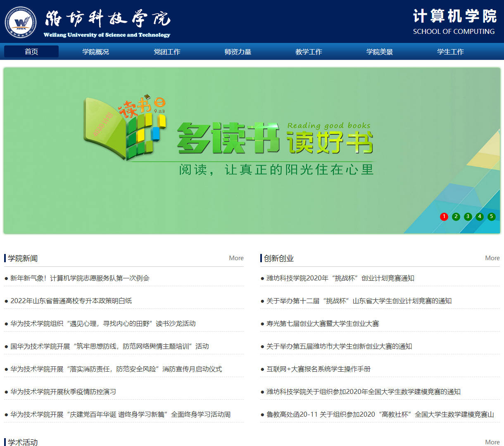Viewport: 504px width, 446px height.
Task: Open the 学生工作 menu item
Action: point(450,52)
